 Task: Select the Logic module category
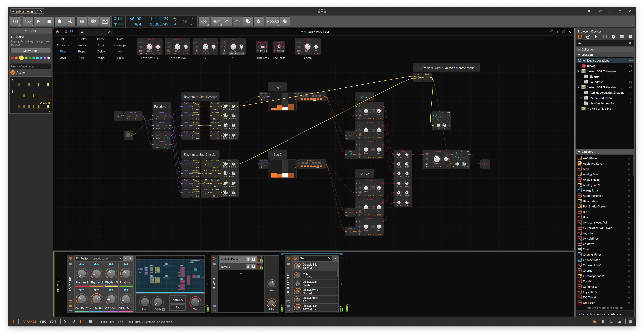[120, 58]
